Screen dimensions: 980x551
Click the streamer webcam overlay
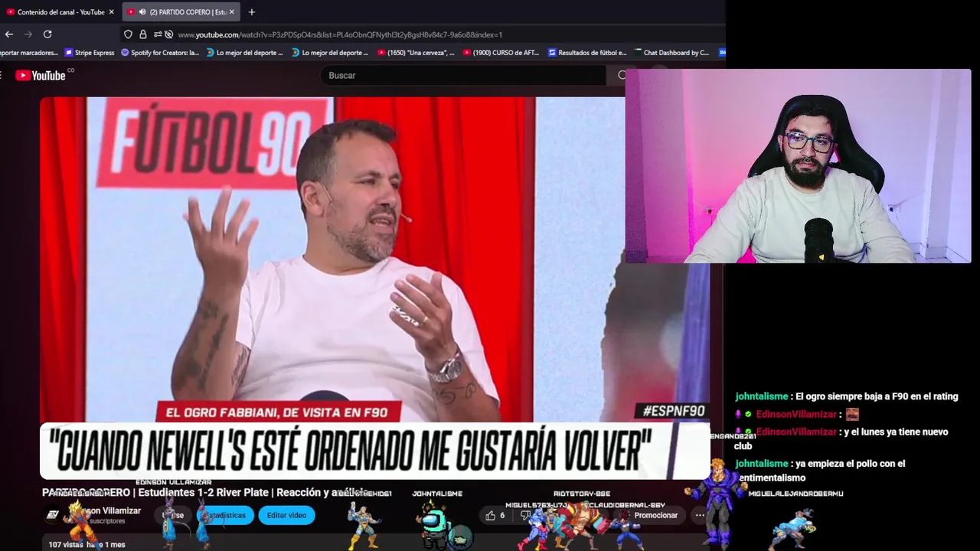798,166
